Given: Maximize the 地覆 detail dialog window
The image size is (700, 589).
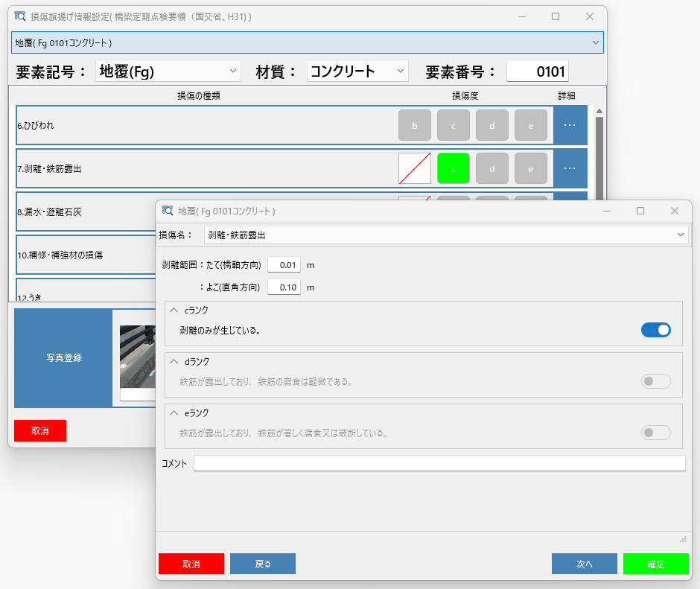Looking at the screenshot, I should [640, 211].
